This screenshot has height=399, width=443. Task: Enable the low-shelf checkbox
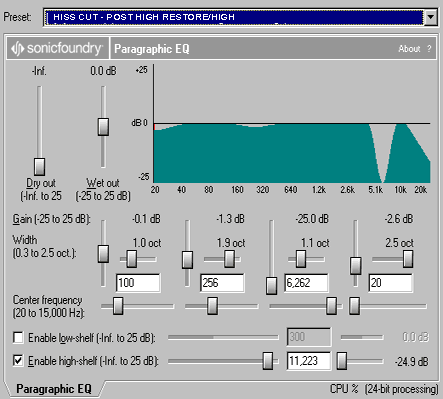(18, 337)
